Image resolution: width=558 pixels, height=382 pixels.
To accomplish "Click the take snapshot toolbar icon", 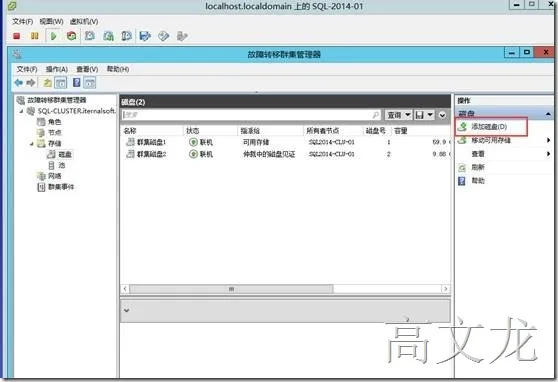I will point(90,36).
